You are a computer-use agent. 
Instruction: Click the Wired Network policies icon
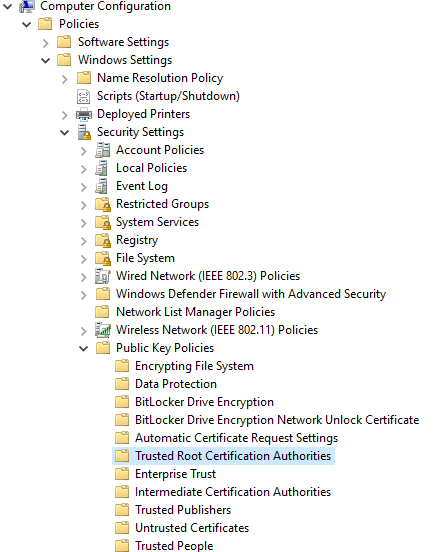(x=103, y=276)
